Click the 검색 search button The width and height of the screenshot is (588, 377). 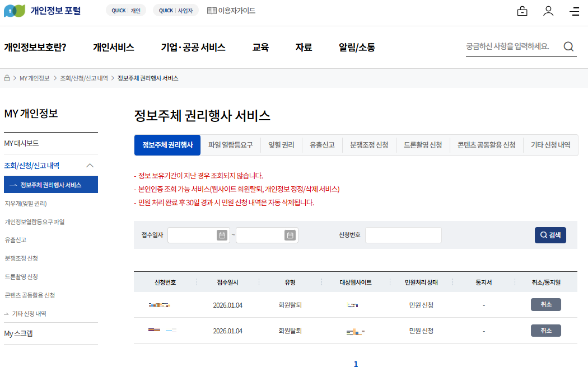(550, 235)
